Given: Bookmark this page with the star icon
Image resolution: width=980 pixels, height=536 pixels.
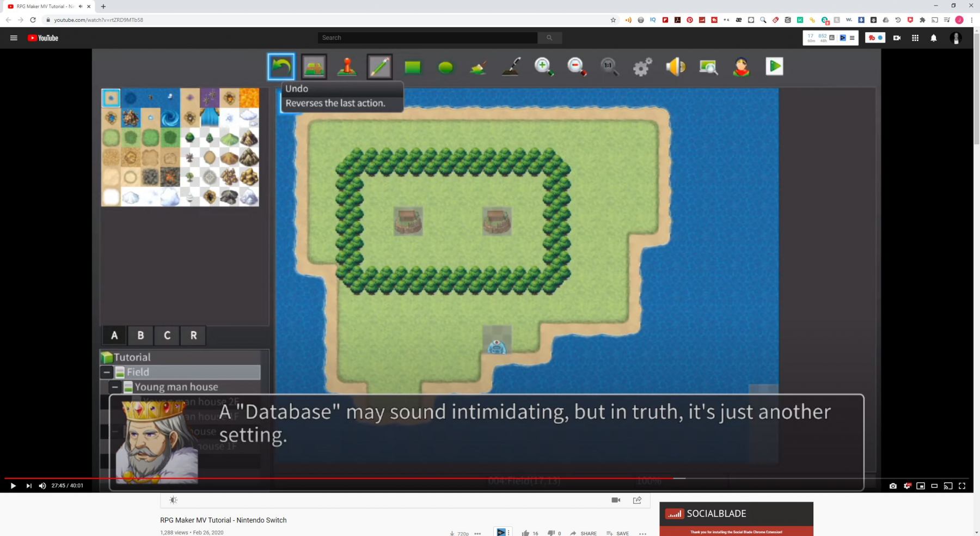Looking at the screenshot, I should 613,20.
